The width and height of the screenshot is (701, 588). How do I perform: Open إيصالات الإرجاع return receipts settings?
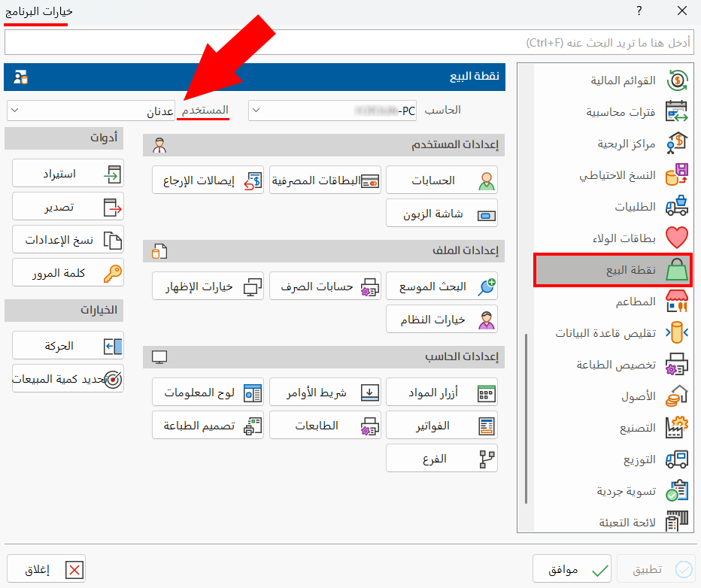click(208, 180)
